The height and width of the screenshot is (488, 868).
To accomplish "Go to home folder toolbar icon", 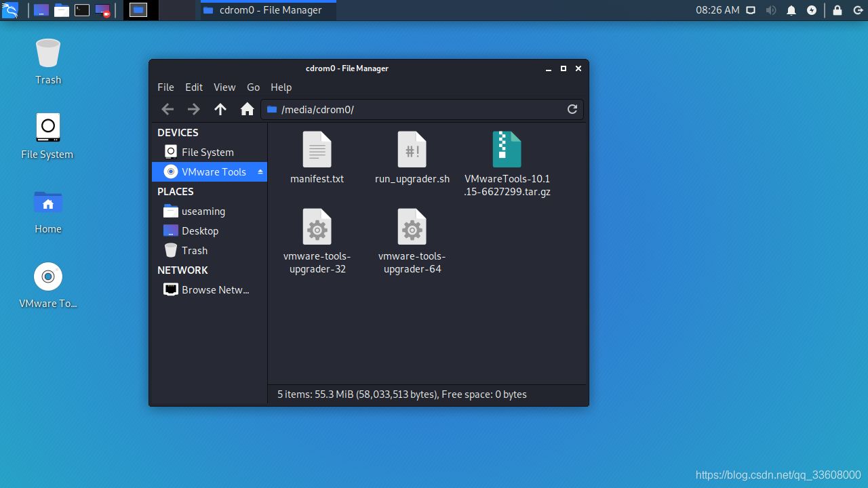I will click(247, 109).
